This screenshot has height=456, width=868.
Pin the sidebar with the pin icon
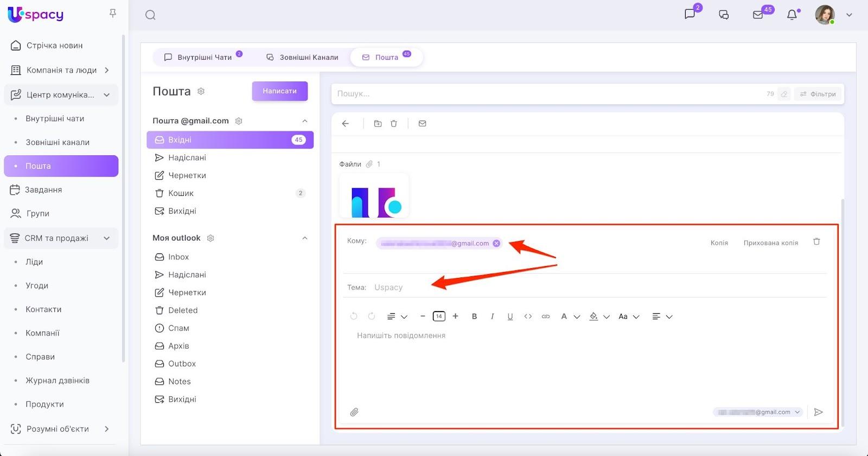[x=113, y=13]
